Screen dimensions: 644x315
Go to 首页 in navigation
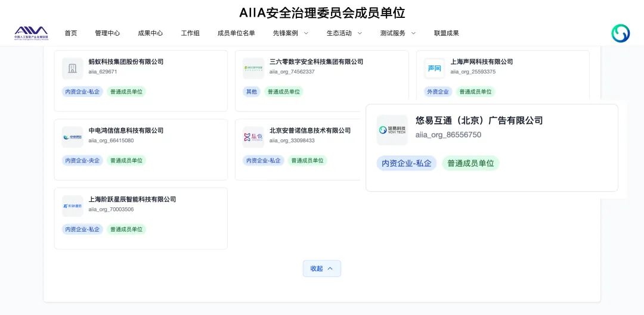[70, 33]
